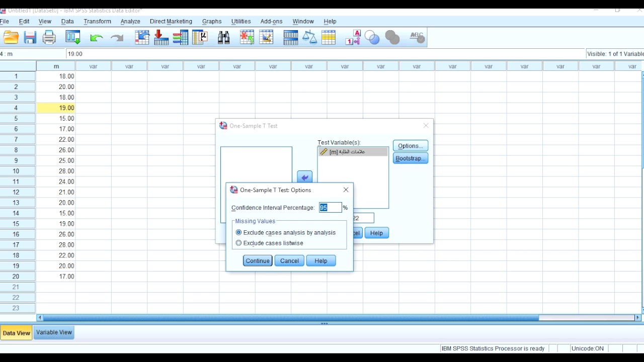The height and width of the screenshot is (362, 644).
Task: Select highlighted cell 19.00 in row 4
Action: pyautogui.click(x=56, y=108)
